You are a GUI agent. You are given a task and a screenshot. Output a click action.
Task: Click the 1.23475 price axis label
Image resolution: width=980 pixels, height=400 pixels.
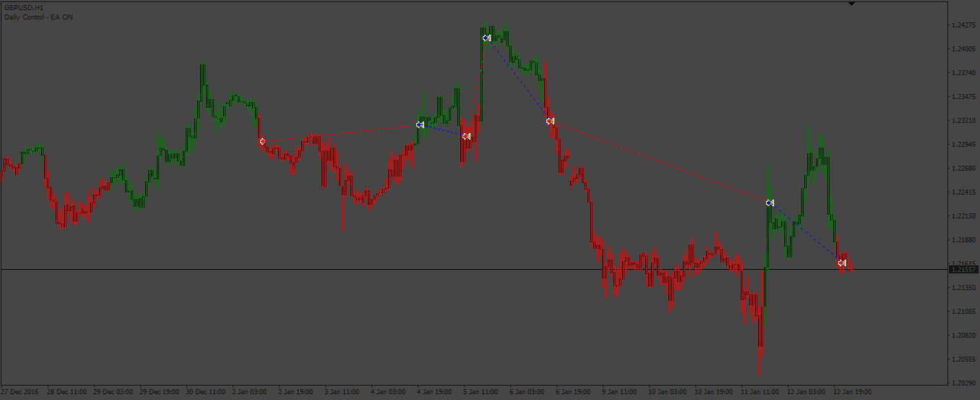click(x=963, y=97)
